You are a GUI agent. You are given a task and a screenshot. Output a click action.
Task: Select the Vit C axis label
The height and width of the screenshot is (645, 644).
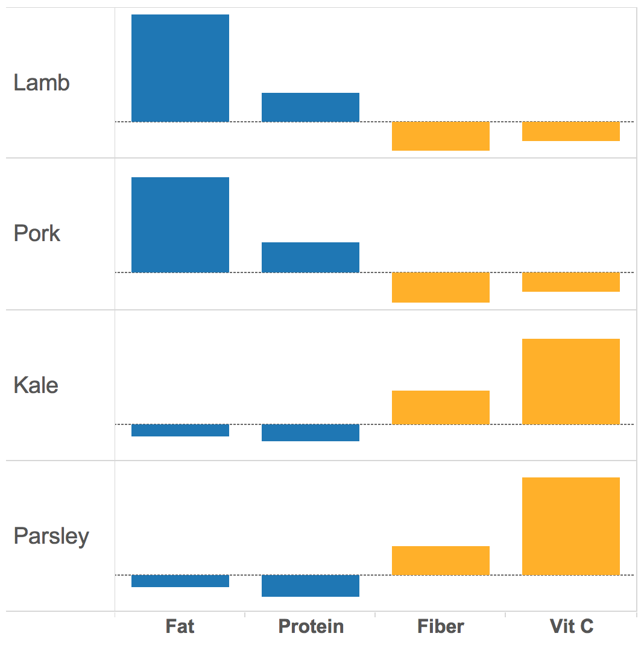(571, 626)
